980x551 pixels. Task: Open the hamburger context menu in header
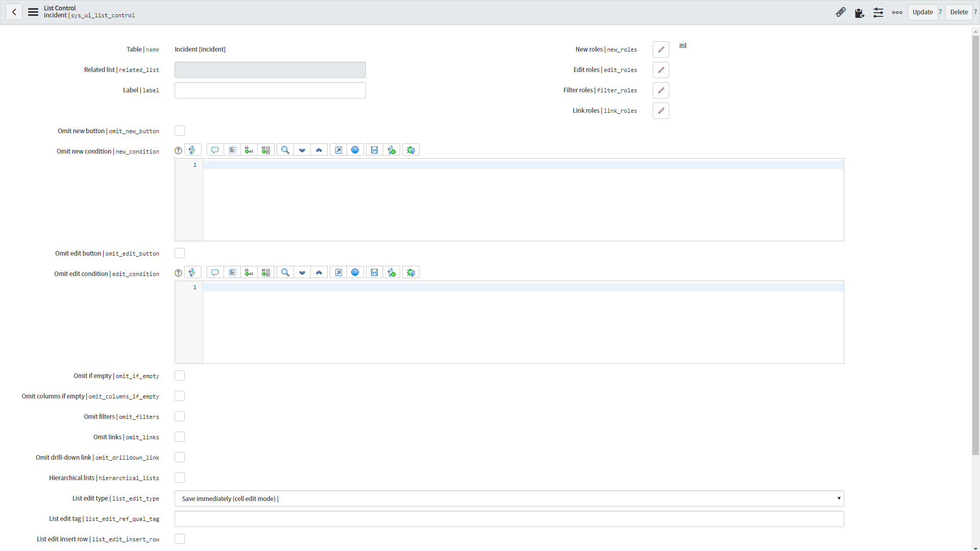tap(33, 12)
